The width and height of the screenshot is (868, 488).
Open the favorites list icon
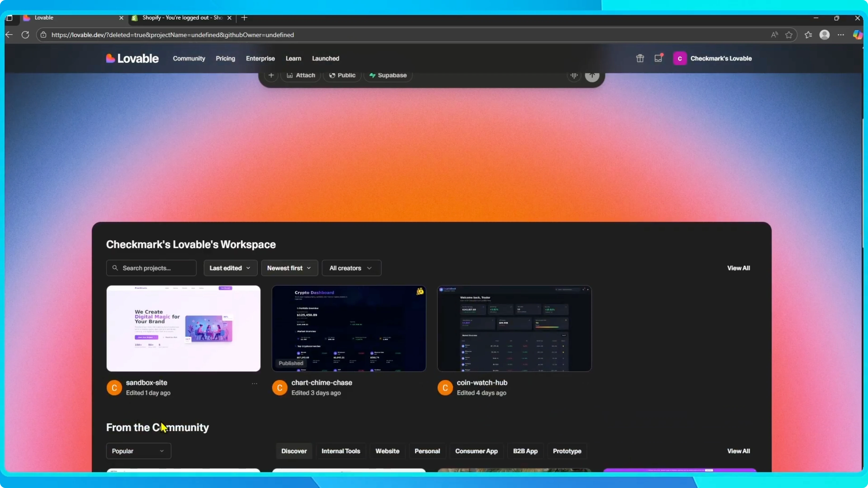(808, 35)
